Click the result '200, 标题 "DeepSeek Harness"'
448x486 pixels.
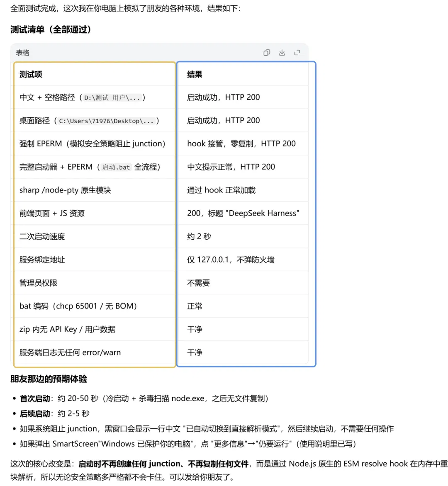(x=243, y=213)
